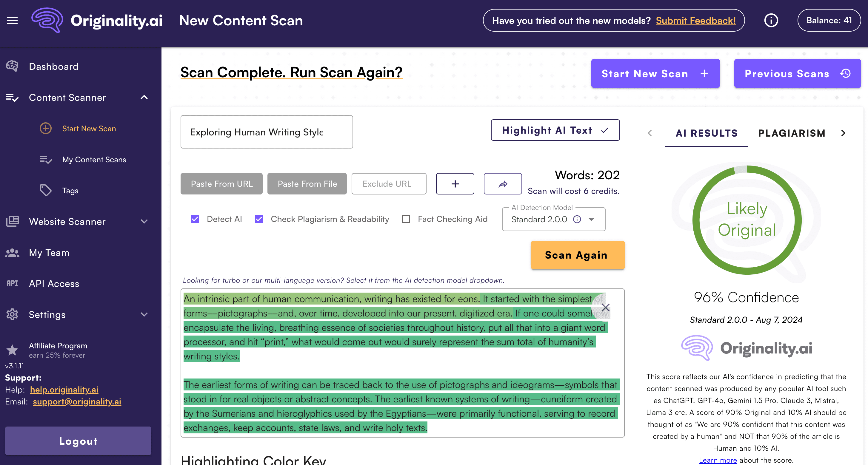Open My Content Scans in sidebar

(94, 160)
